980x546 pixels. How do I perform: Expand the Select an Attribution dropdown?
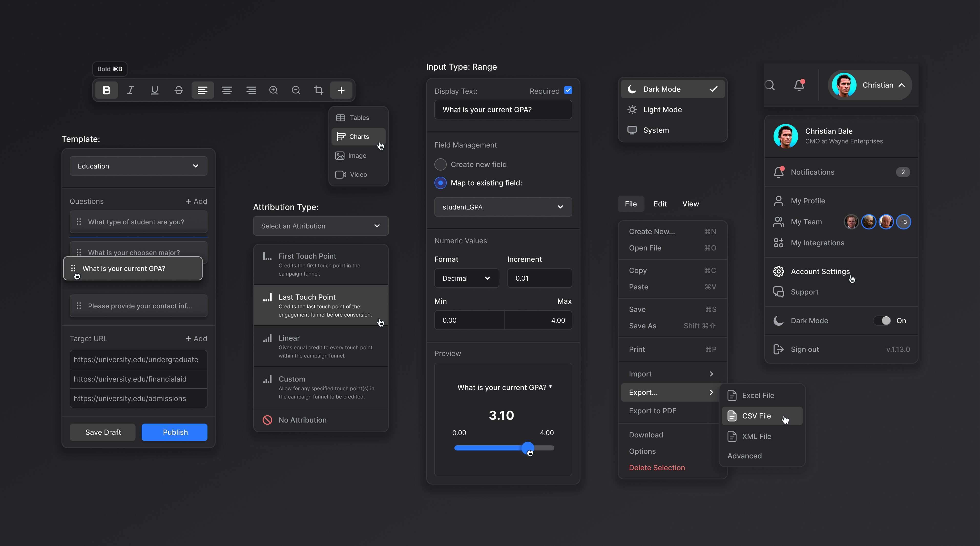pos(320,226)
